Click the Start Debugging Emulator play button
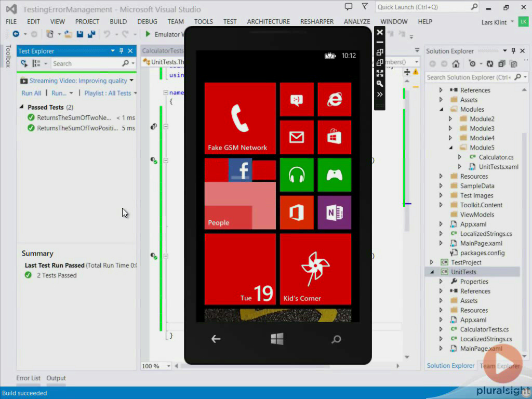Image resolution: width=532 pixels, height=399 pixels. click(148, 34)
